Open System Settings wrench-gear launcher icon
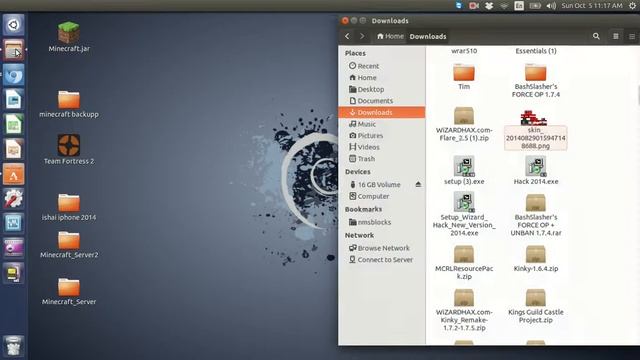Image resolution: width=640 pixels, height=360 pixels. (x=13, y=199)
